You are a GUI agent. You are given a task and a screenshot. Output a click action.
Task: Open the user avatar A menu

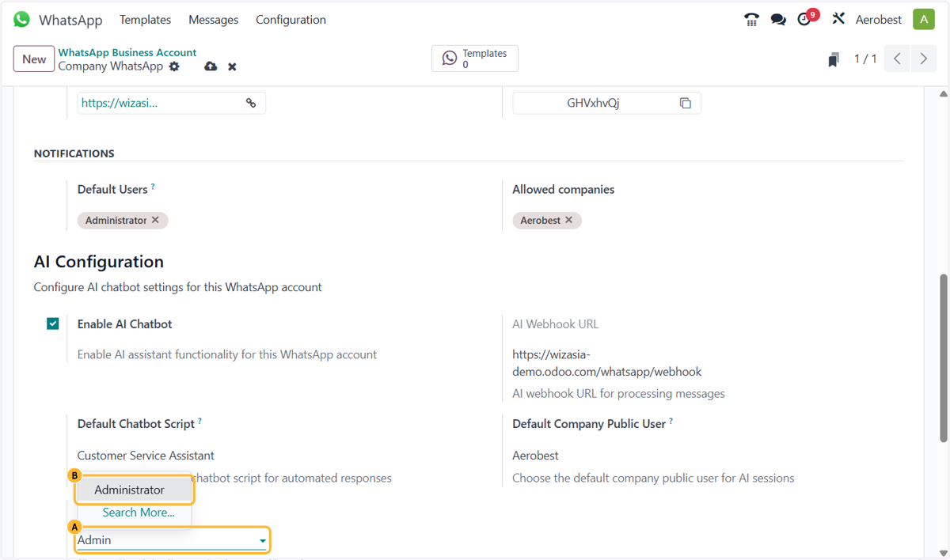924,20
